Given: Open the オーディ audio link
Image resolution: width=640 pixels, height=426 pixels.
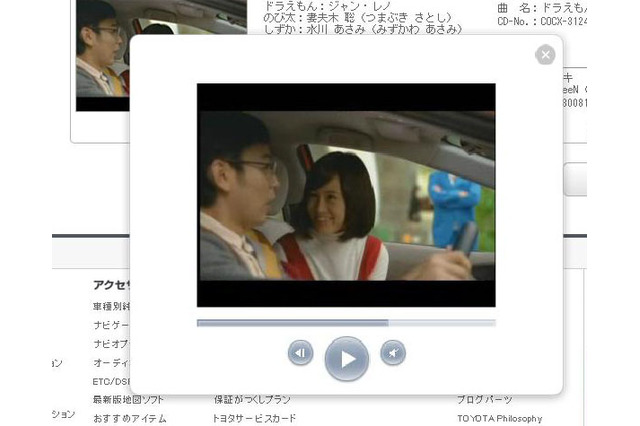Looking at the screenshot, I should coord(111,363).
